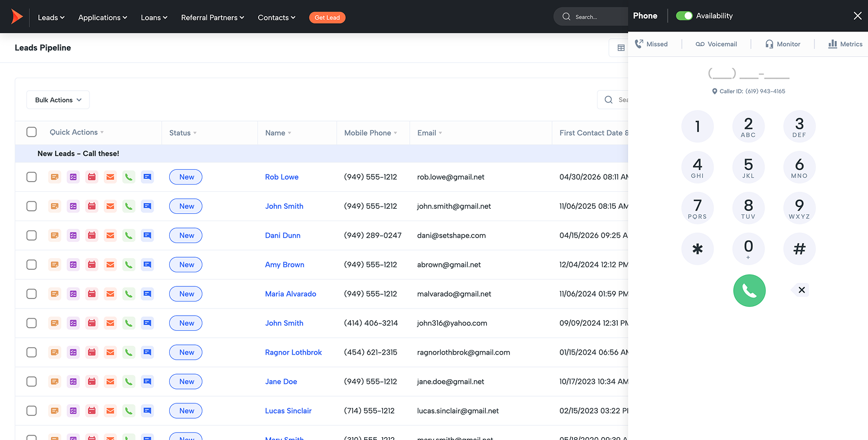Screen dimensions: 868x440
Task: Tap the star key on dialpad
Action: [x=698, y=249]
